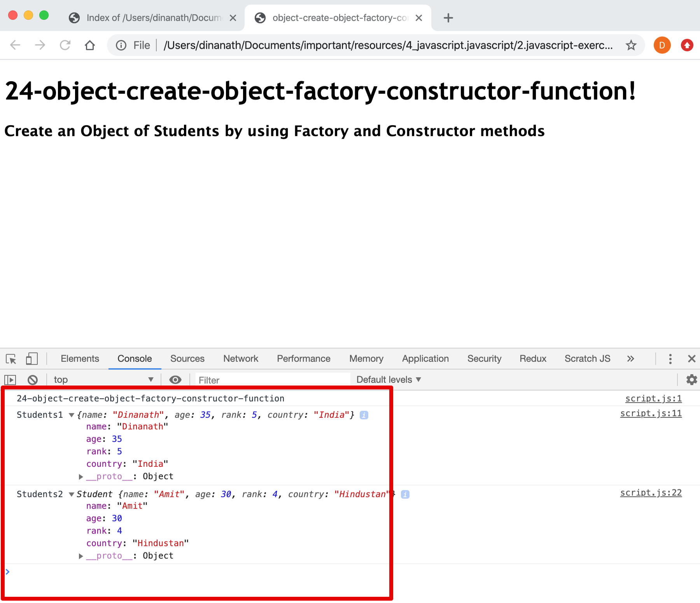Reload the current page
The height and width of the screenshot is (603, 700).
(65, 45)
